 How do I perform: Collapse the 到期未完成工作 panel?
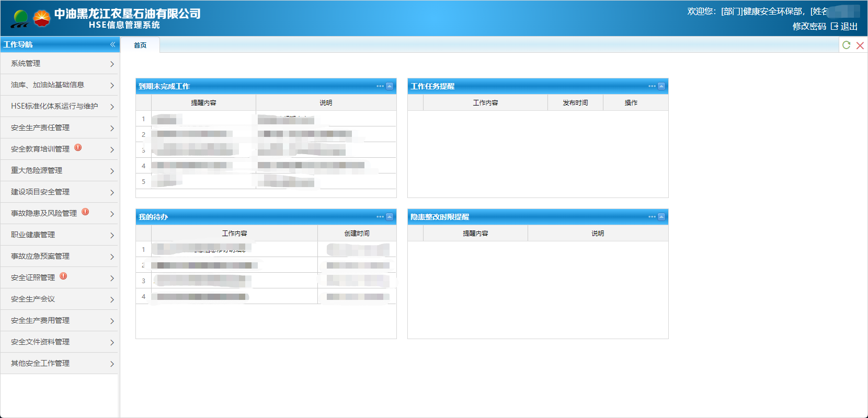point(390,86)
